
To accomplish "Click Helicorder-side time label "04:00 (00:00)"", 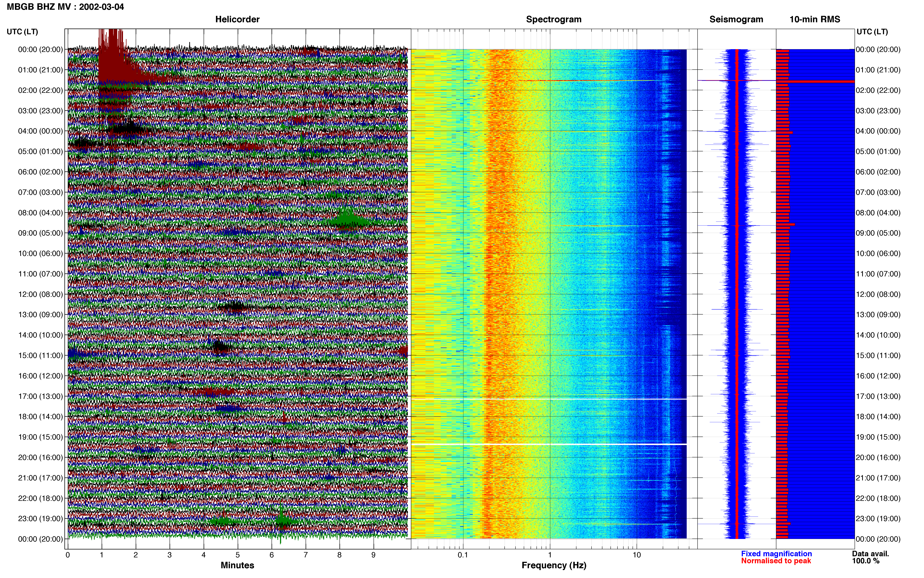I will pos(41,131).
